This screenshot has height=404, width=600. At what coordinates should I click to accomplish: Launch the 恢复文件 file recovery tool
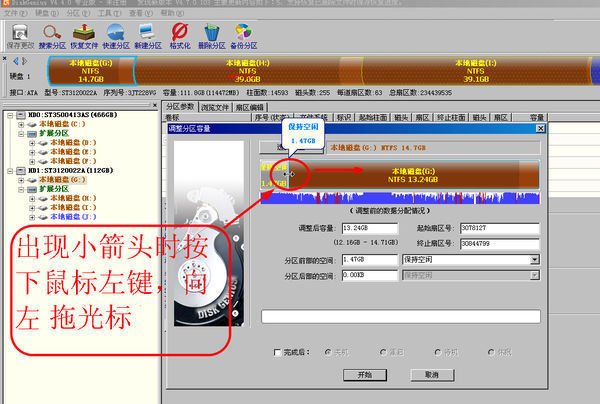[84, 36]
